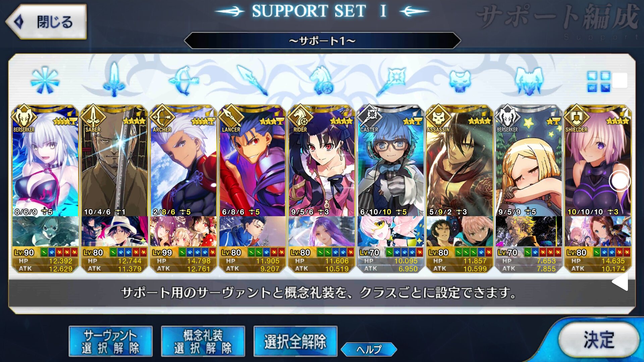Select the All-classes snowflake icon
Screen dimensions: 644x362
pos(45,80)
